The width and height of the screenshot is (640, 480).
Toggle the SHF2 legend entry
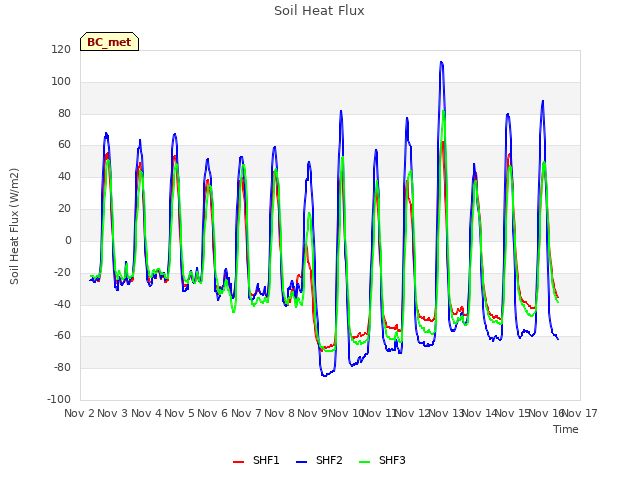(x=319, y=460)
